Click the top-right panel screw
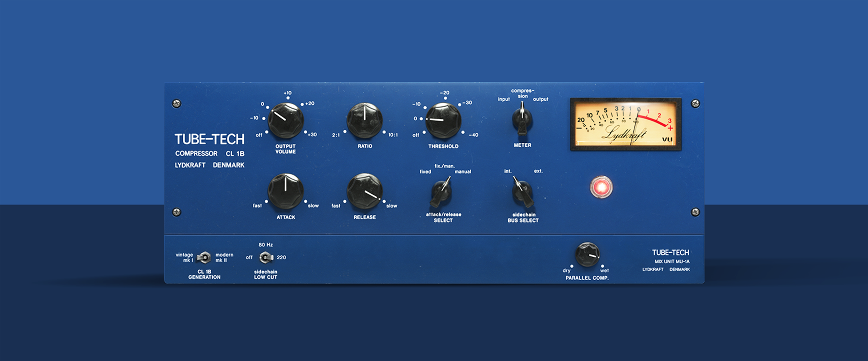Screen dimensions: 868x361 coord(695,104)
